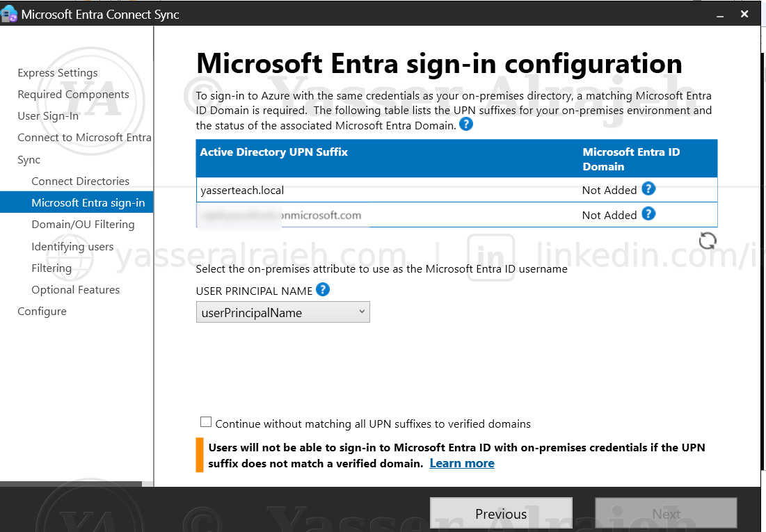Open the Identifying users step
The height and width of the screenshot is (532, 766).
point(72,247)
